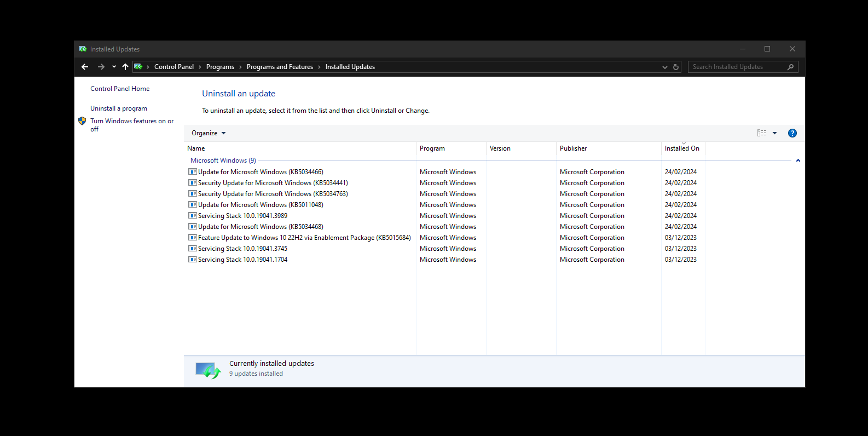The image size is (868, 436).
Task: Select Update for Microsoft Windows (KB5011048)
Action: click(261, 205)
